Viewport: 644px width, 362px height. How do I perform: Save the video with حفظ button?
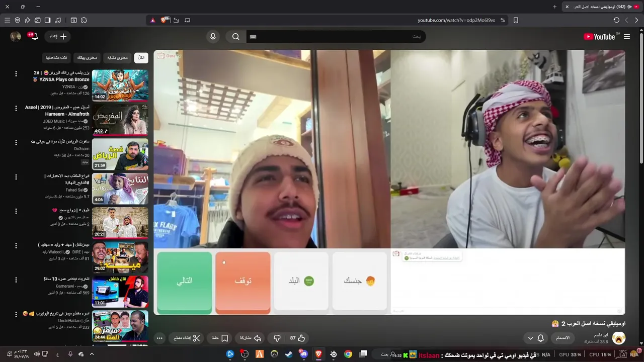click(x=220, y=338)
